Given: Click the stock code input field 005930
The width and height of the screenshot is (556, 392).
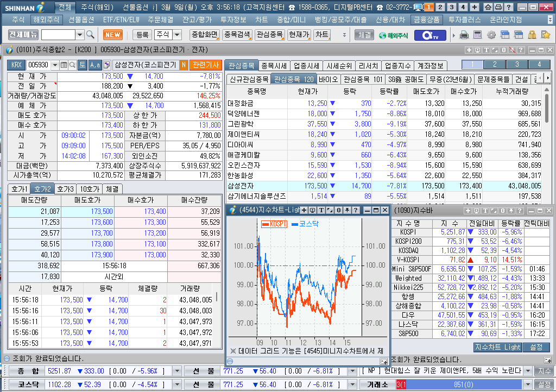Looking at the screenshot, I should point(39,65).
